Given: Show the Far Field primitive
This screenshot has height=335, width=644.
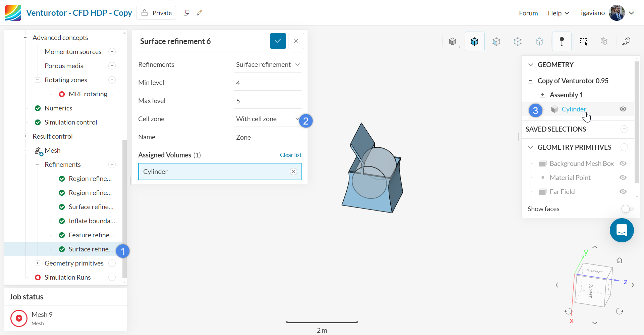Looking at the screenshot, I should pos(623,192).
